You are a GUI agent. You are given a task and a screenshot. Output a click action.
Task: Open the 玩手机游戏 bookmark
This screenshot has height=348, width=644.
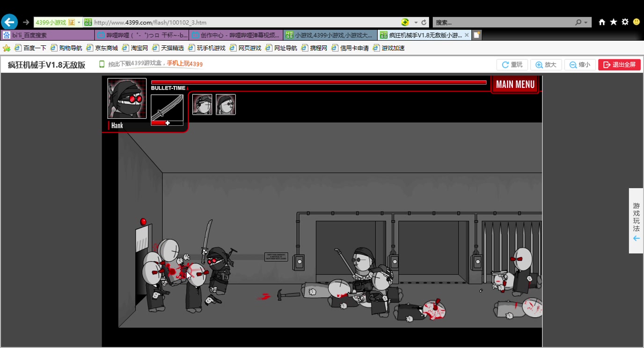[206, 48]
